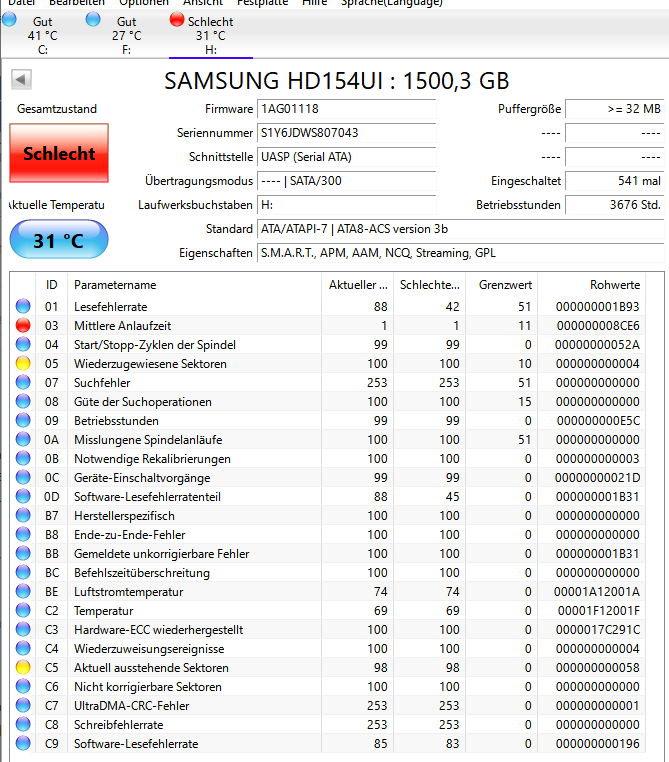
Task: Click the blue status icon for Ende-zu-Ende-Fehler
Action: coord(23,534)
